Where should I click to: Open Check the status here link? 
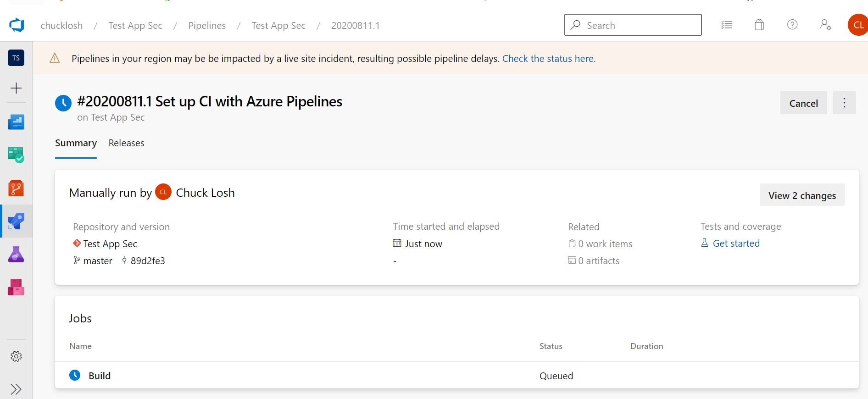[549, 58]
